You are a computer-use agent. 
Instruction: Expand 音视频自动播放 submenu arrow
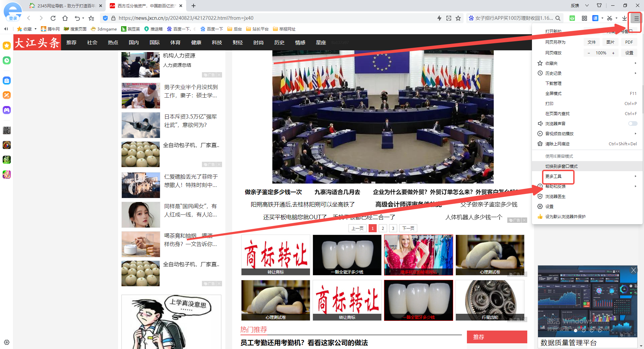[635, 134]
